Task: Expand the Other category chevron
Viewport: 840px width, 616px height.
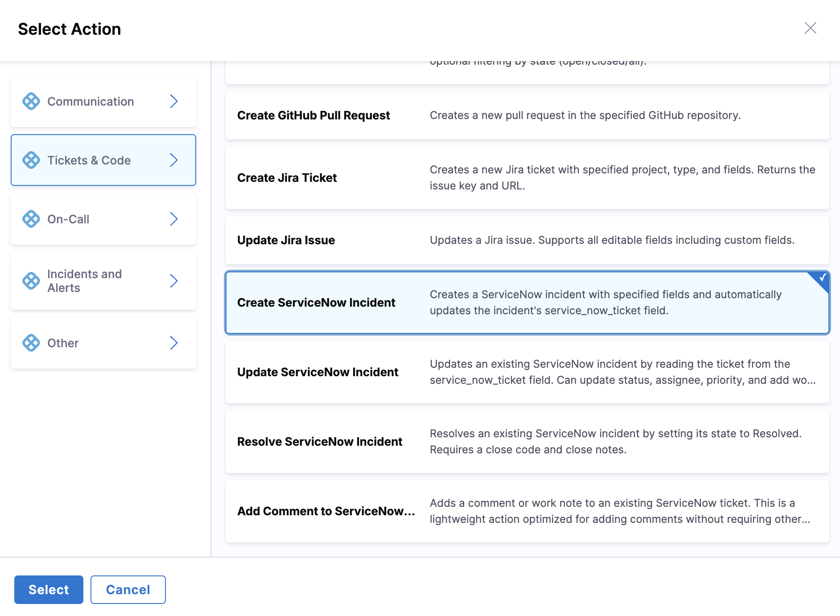Action: pyautogui.click(x=174, y=343)
